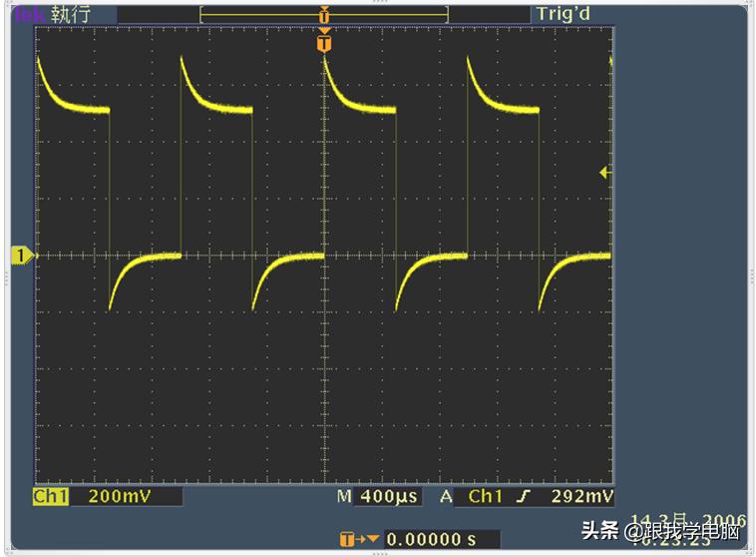
Task: Click the Trig'd status indicator
Action: (563, 14)
